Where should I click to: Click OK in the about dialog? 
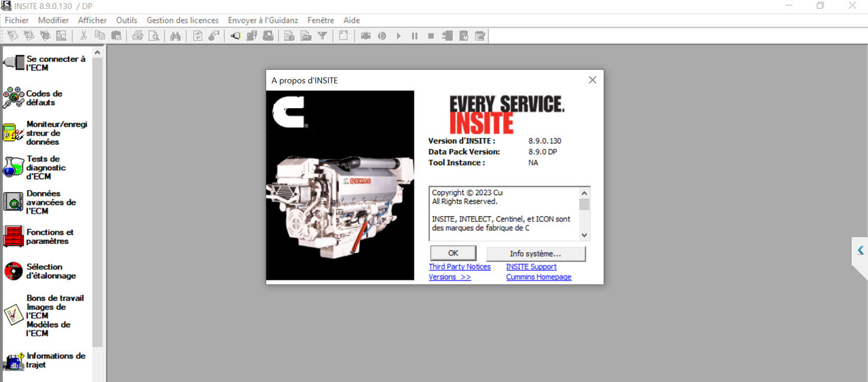(453, 252)
